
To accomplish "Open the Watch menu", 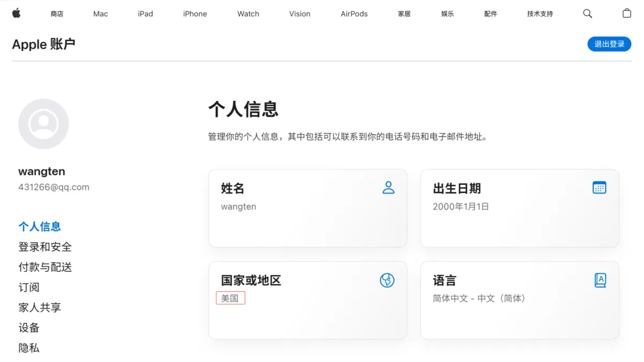I will click(x=248, y=14).
